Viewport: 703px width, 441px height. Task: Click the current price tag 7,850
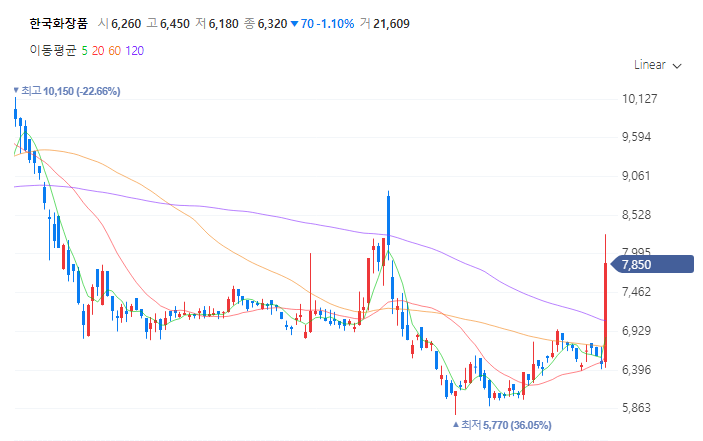[x=652, y=264]
